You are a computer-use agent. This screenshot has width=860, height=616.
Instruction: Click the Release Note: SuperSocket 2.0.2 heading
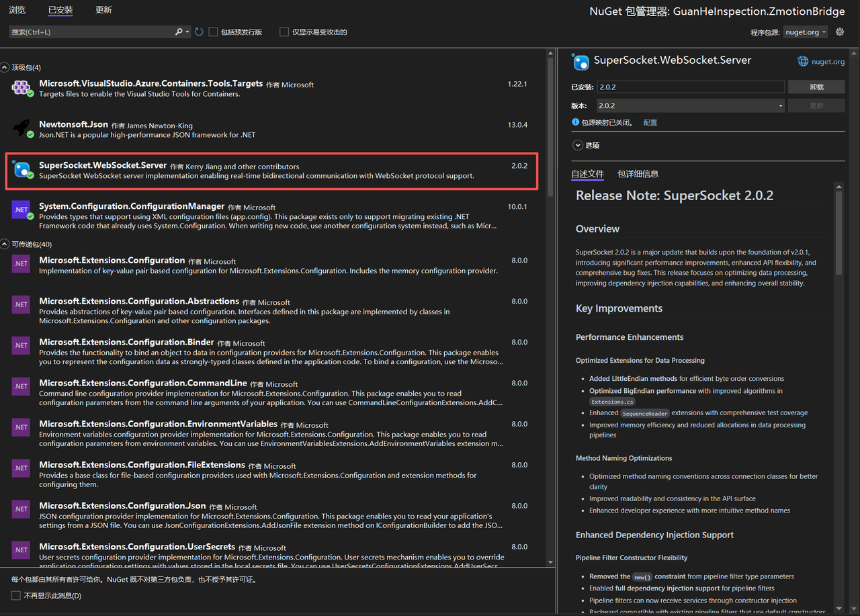tap(675, 195)
